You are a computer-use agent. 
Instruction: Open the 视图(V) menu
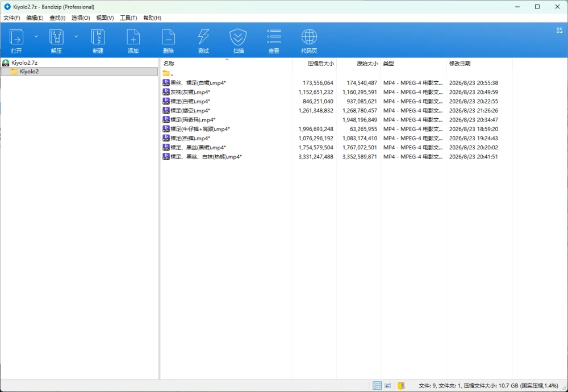pos(105,18)
